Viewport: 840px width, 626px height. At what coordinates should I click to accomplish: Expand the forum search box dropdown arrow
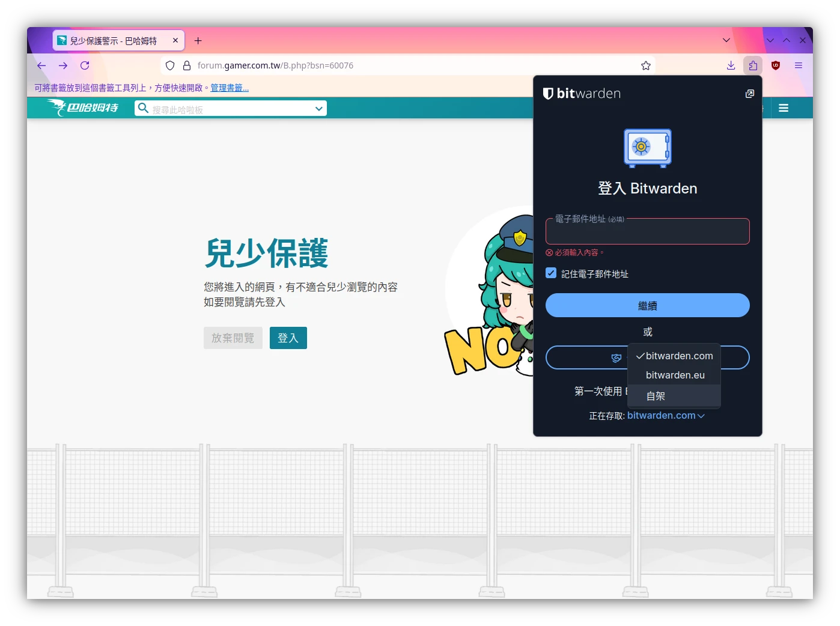coord(318,109)
